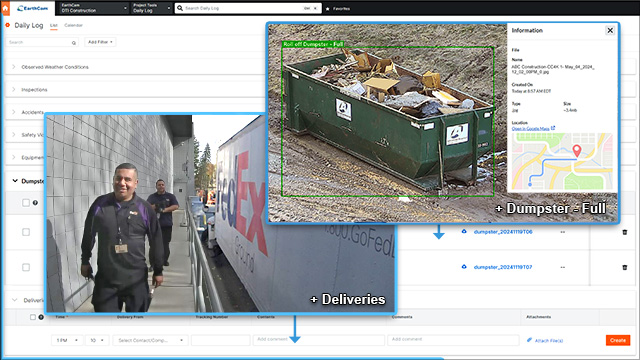This screenshot has height=360, width=640.
Task: Check the second dumpster row checkbox
Action: (x=26, y=267)
